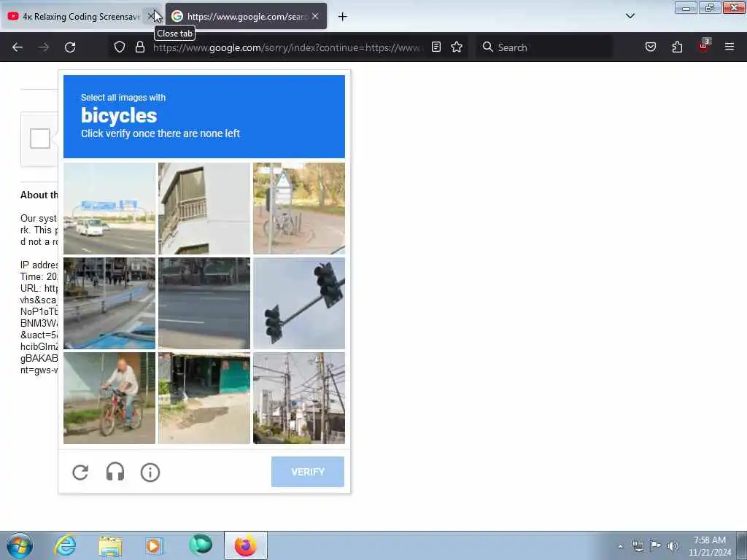Toggle reader view icon in address bar
Viewport: 747px width, 560px height.
click(436, 47)
